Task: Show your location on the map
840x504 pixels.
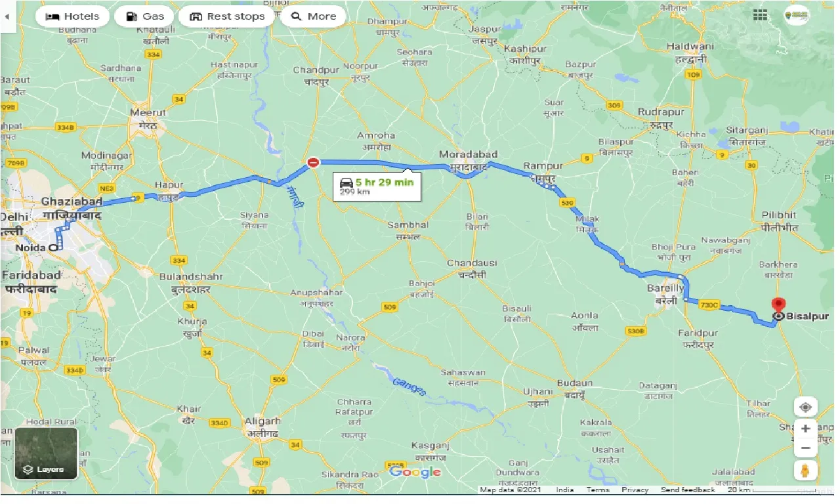Action: (x=805, y=407)
